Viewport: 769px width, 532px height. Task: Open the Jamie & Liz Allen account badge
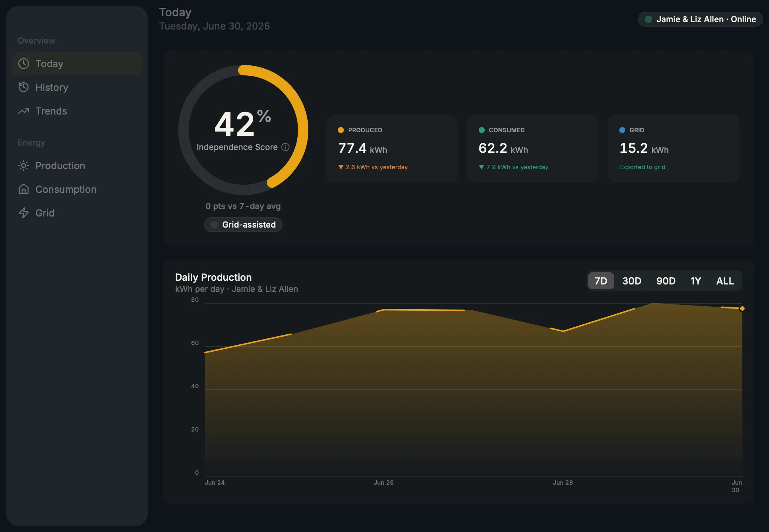click(700, 19)
